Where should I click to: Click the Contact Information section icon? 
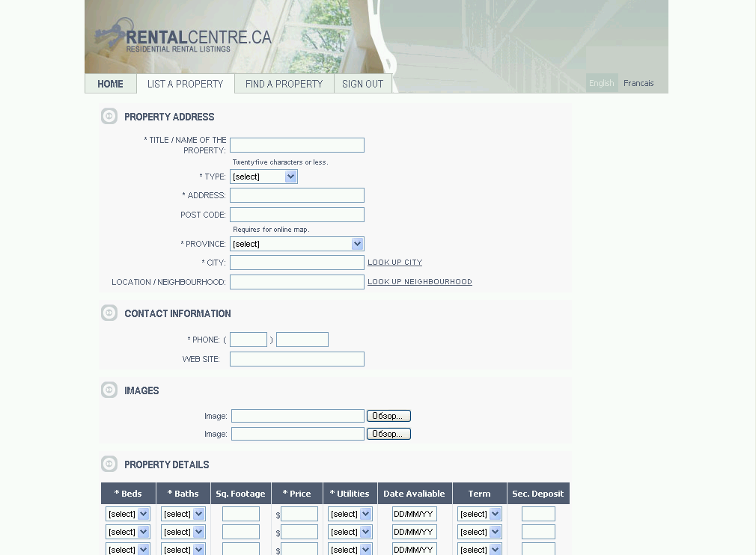pyautogui.click(x=109, y=313)
